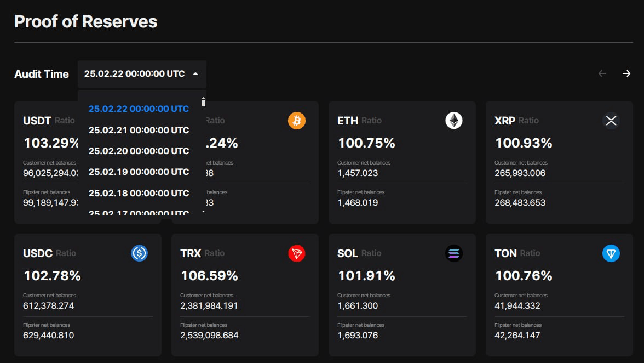Click TON Flipster balance 42,264.147
This screenshot has height=363, width=644.
pos(517,336)
